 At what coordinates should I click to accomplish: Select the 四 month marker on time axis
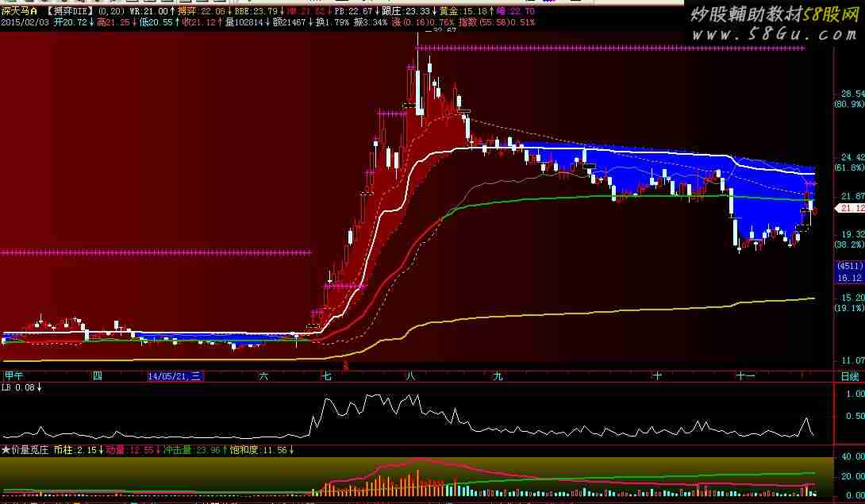(x=98, y=376)
